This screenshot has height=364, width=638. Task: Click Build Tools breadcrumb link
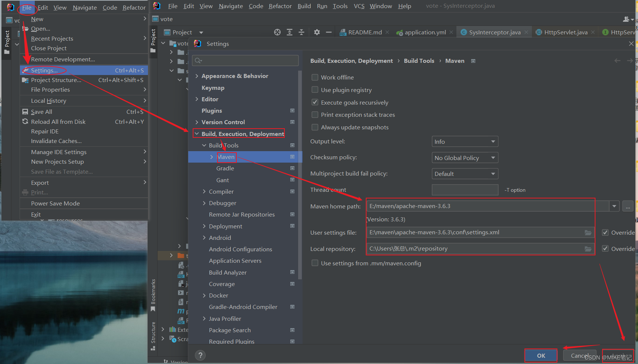[x=419, y=61]
